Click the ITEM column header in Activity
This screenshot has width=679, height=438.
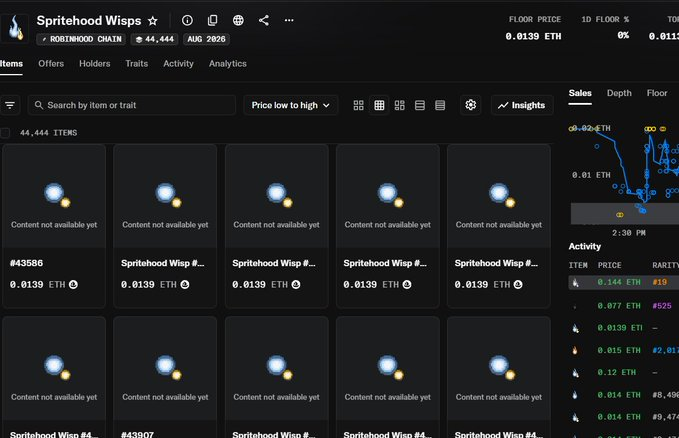coord(578,265)
